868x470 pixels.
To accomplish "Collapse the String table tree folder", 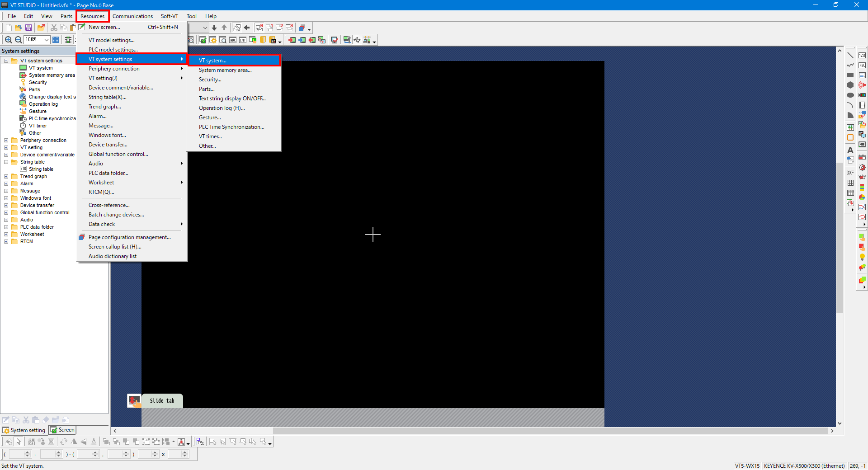I will click(6, 162).
